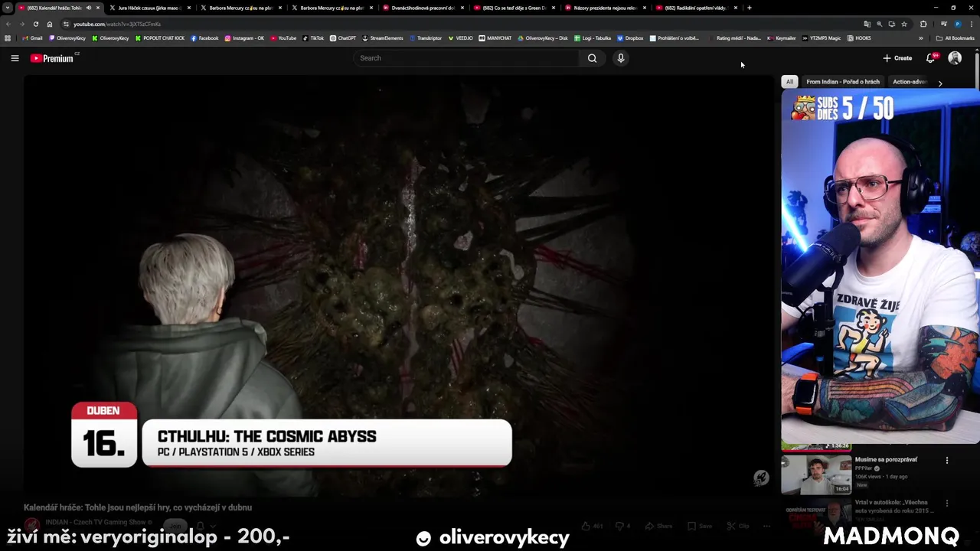Viewport: 980px width, 551px height.
Task: Switch to the Radikální opatření vlády tab
Action: tap(696, 8)
